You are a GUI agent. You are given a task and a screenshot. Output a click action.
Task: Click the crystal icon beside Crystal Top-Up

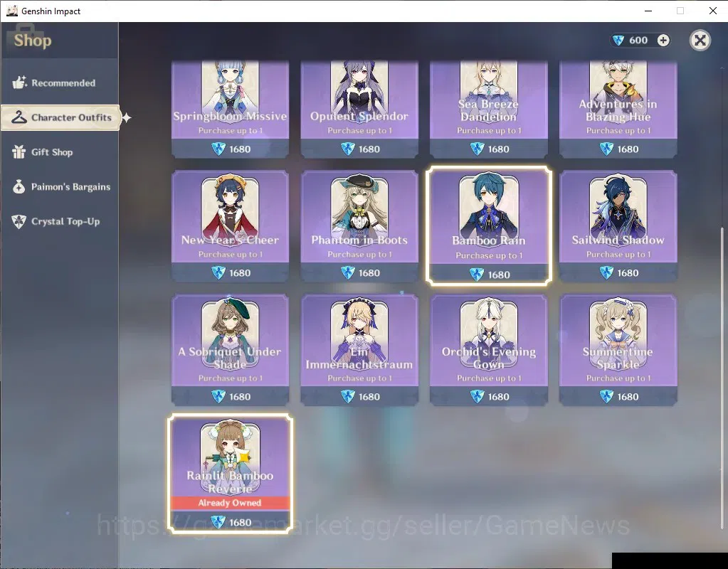tap(19, 221)
